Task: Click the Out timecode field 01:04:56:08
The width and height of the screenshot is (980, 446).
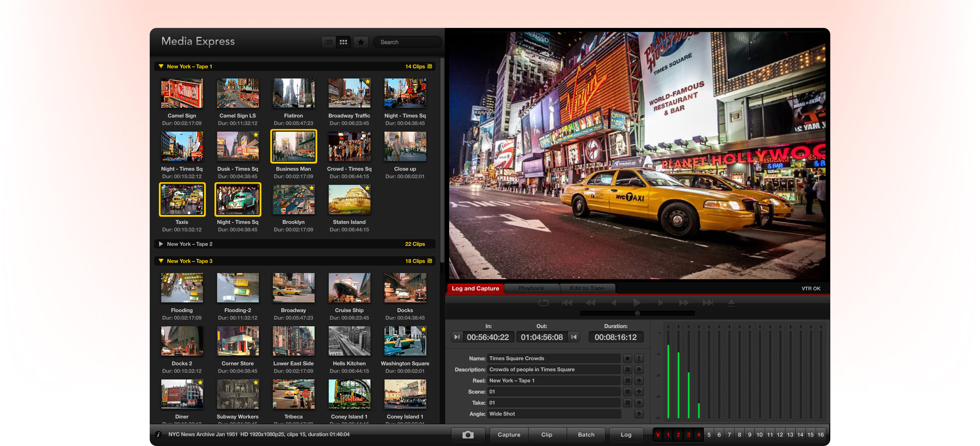Action: [x=542, y=337]
